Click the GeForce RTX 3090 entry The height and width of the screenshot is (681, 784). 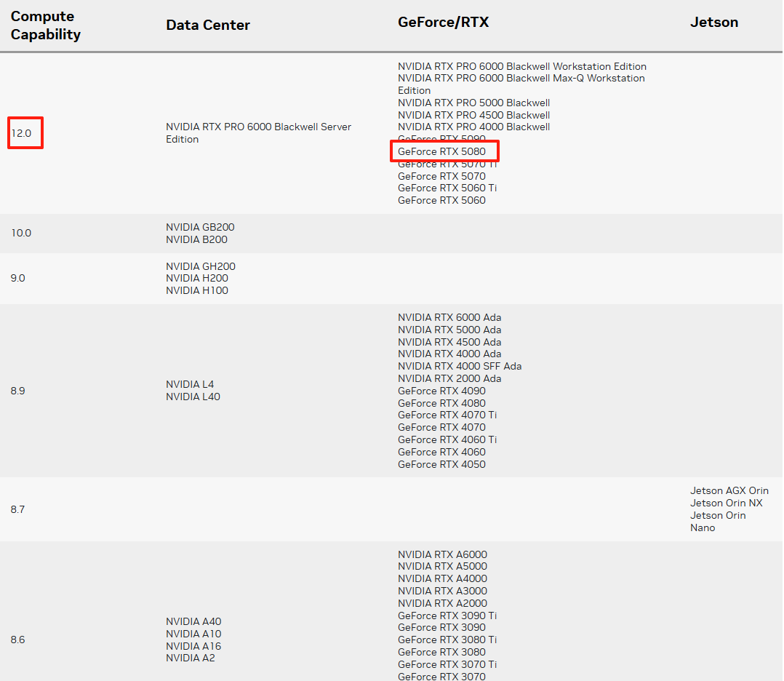click(441, 627)
